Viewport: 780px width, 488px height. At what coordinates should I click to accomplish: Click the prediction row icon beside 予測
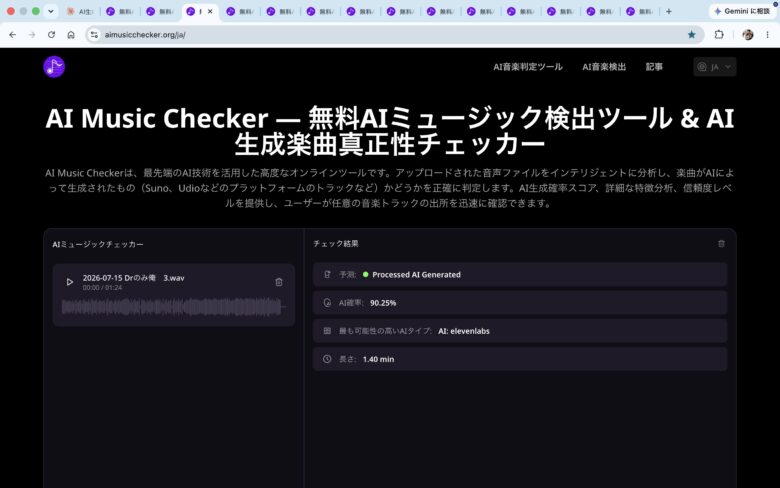[x=327, y=275]
